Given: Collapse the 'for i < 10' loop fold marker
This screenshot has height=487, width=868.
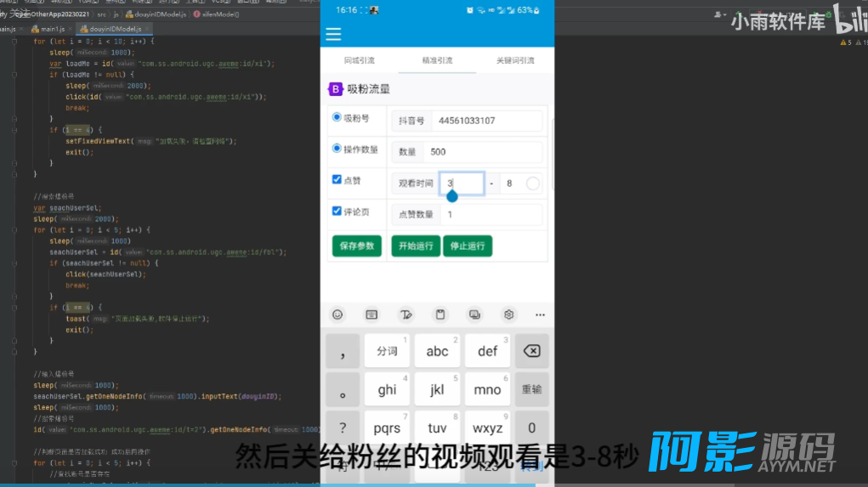Looking at the screenshot, I should 14,42.
